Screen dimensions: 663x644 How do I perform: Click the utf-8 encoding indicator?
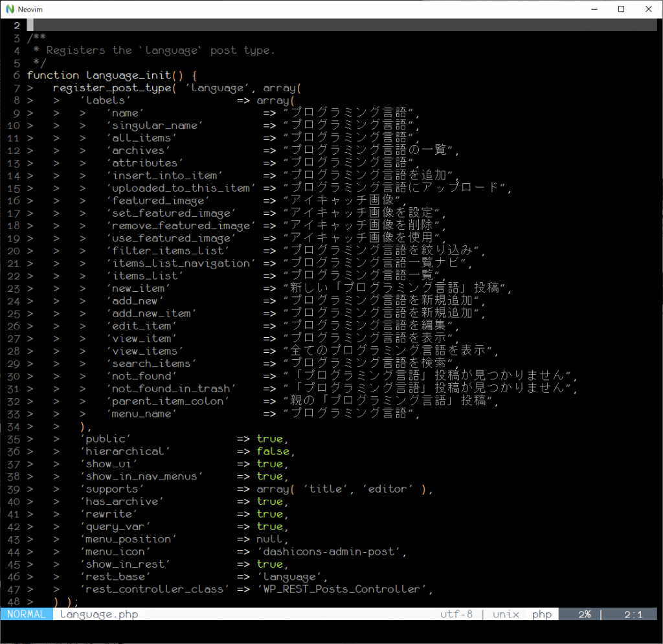456,614
